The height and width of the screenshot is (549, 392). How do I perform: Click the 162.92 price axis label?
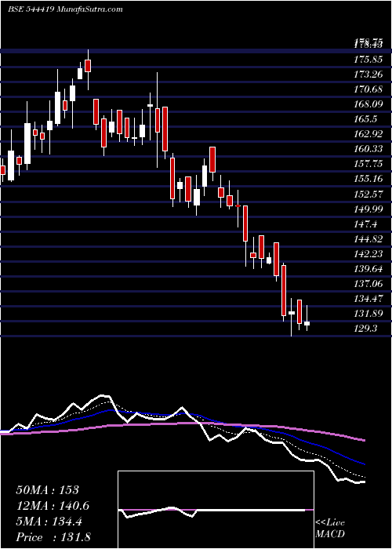pyautogui.click(x=368, y=134)
